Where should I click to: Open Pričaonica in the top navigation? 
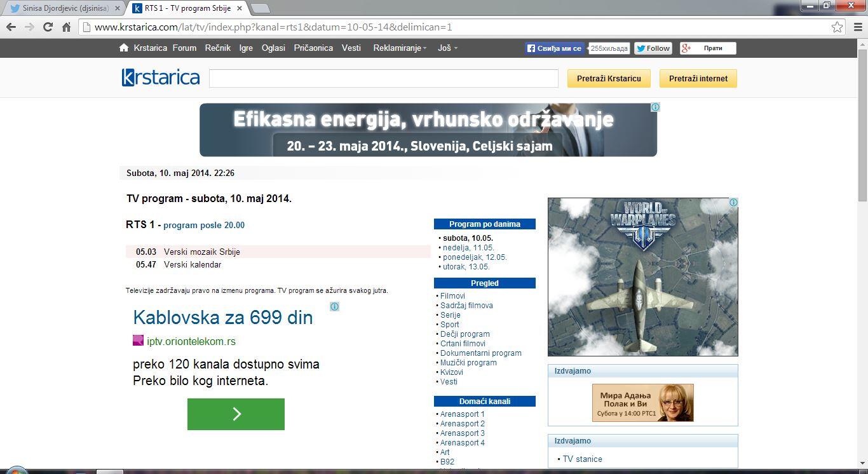click(x=313, y=48)
